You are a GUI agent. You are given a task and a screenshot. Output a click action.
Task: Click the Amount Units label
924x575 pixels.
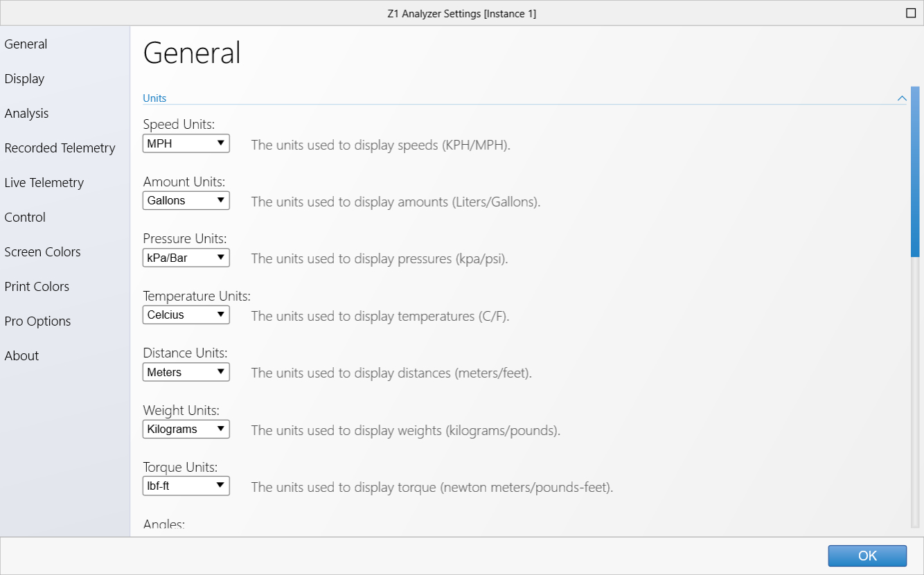[184, 182]
